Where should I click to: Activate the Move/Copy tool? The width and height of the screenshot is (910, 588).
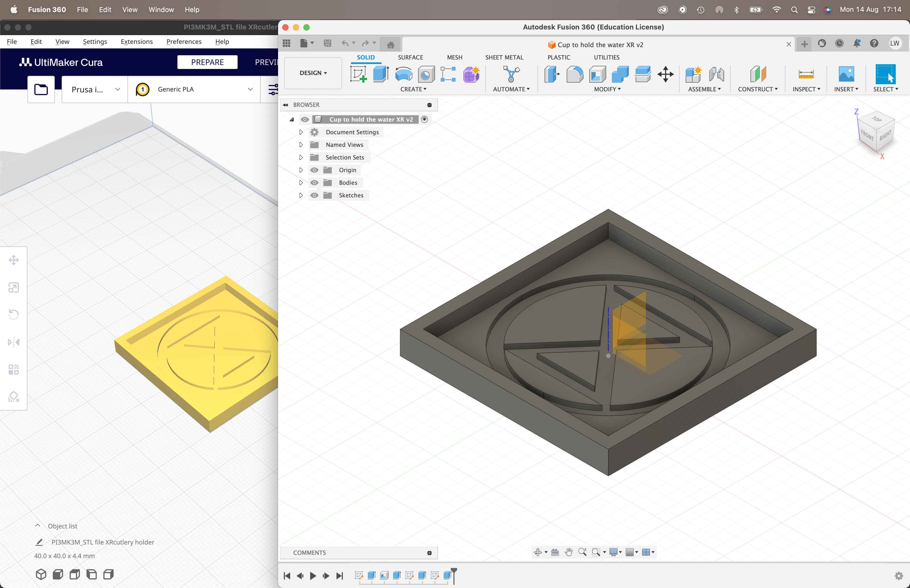click(x=666, y=74)
